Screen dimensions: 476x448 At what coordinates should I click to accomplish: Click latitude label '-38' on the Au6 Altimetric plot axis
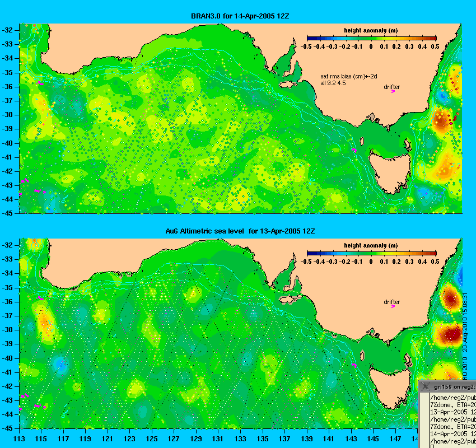[x=8, y=330]
